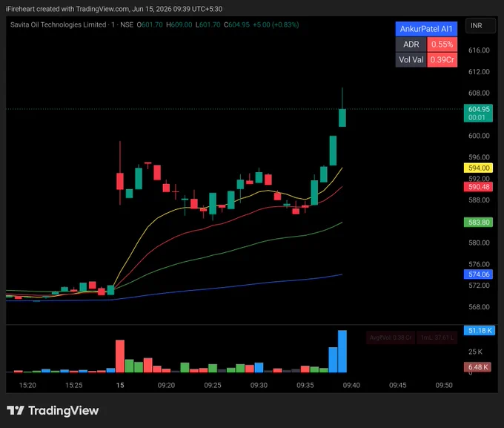This screenshot has width=504, height=428.
Task: Open the INR currency selector
Action: [x=480, y=26]
